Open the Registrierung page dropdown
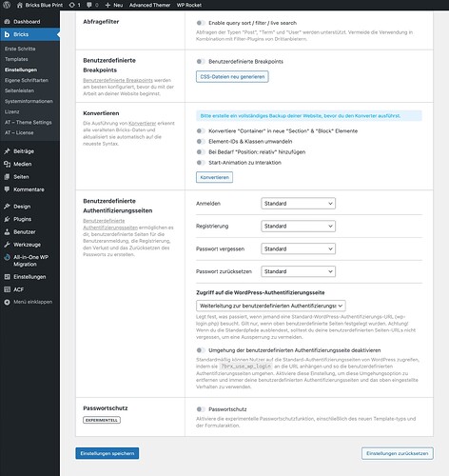This screenshot has height=476, width=449. [x=298, y=227]
